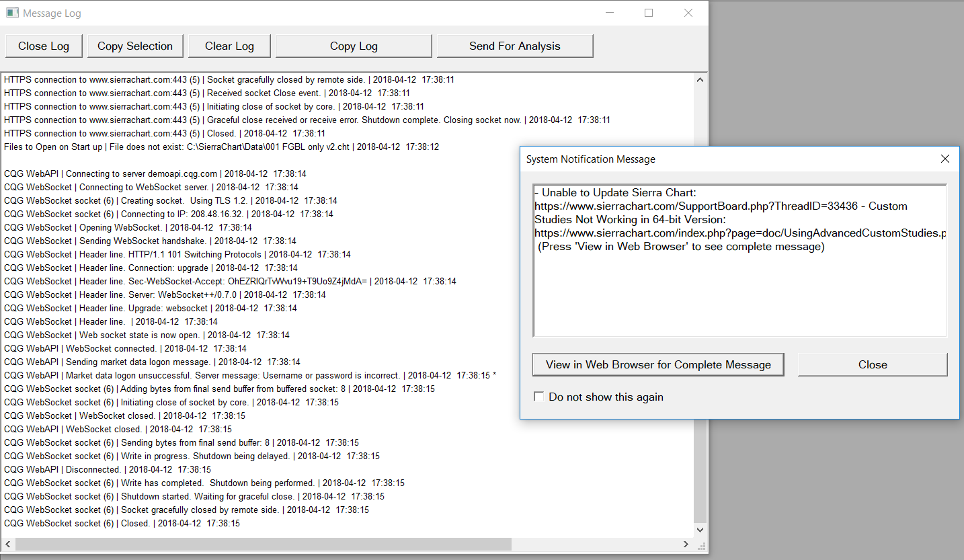Click the log's vertical scroll up arrow

point(700,80)
